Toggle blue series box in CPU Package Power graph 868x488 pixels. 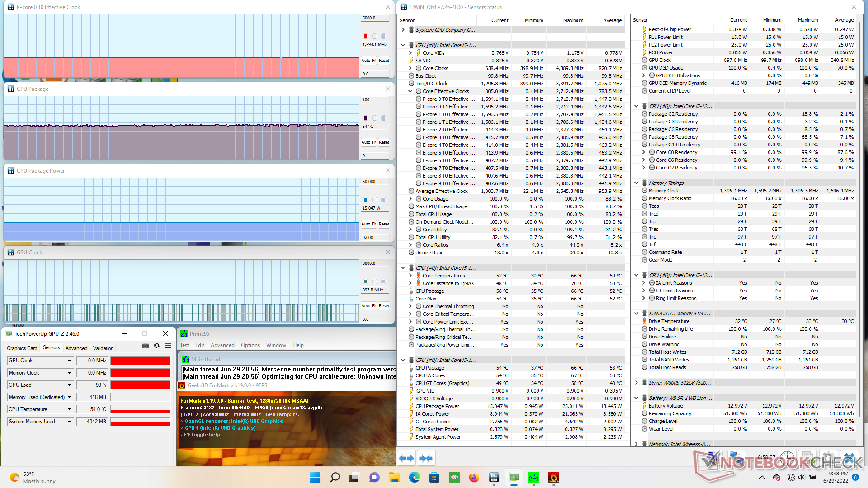[365, 200]
